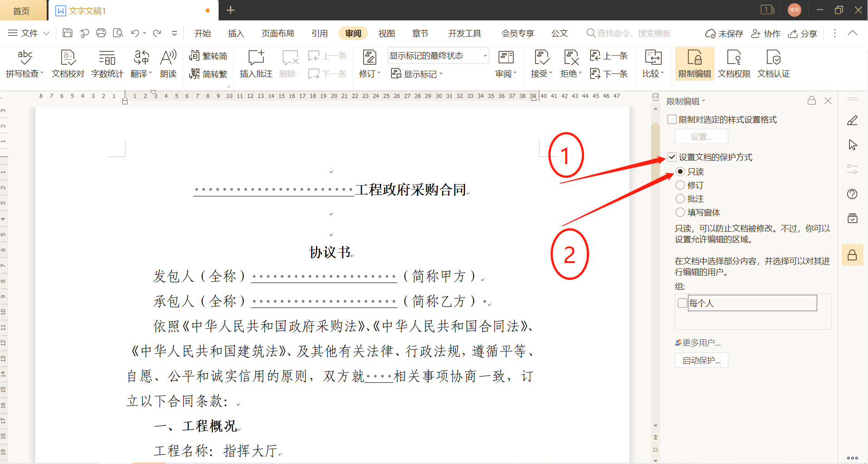The image size is (868, 464).
Task: Run spell check (拼写检查)
Action: coord(24,64)
